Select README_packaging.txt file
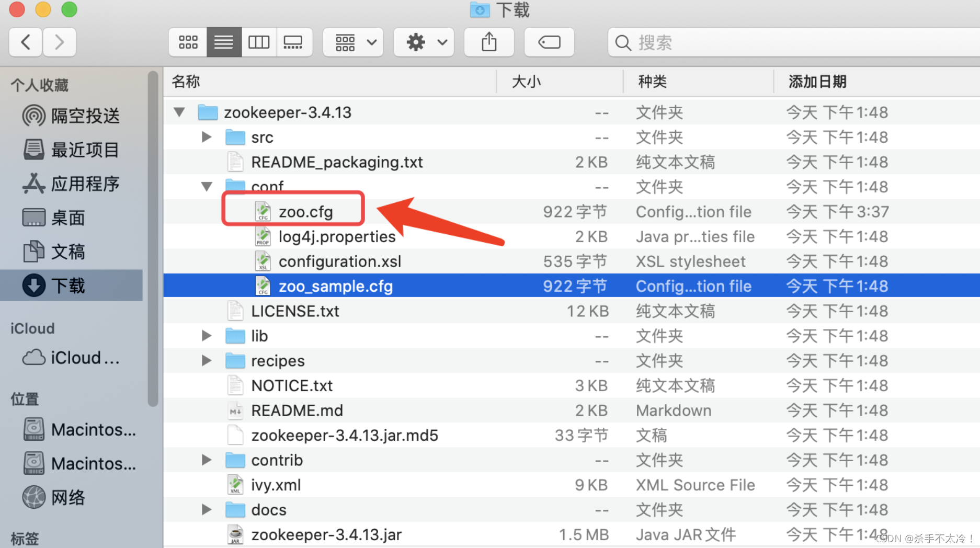The image size is (980, 548). point(337,162)
